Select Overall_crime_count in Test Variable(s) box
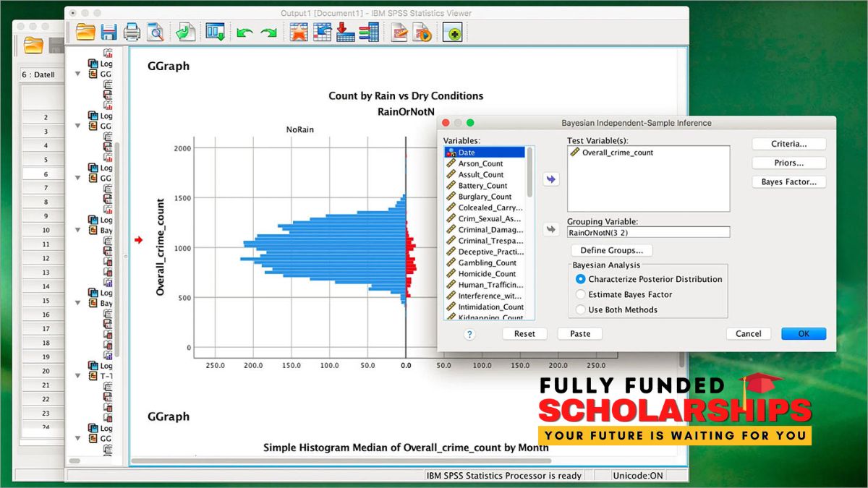868x488 pixels. click(612, 153)
